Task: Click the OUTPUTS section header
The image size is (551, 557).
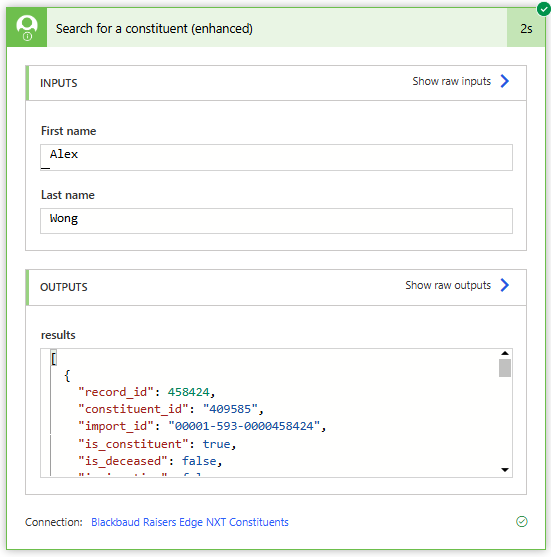Action: click(x=276, y=287)
